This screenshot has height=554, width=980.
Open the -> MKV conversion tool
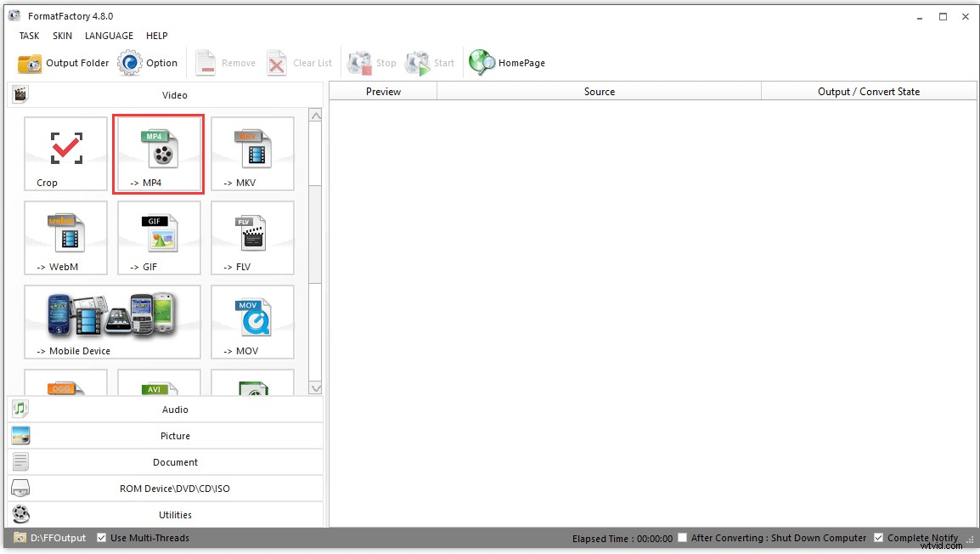[252, 154]
